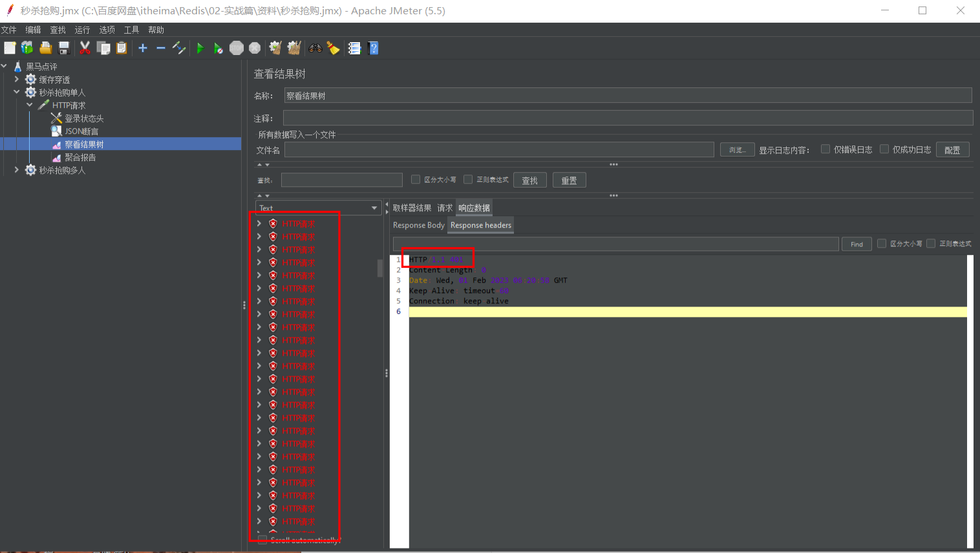This screenshot has width=980, height=553.
Task: Click the 配置 button
Action: pyautogui.click(x=952, y=149)
